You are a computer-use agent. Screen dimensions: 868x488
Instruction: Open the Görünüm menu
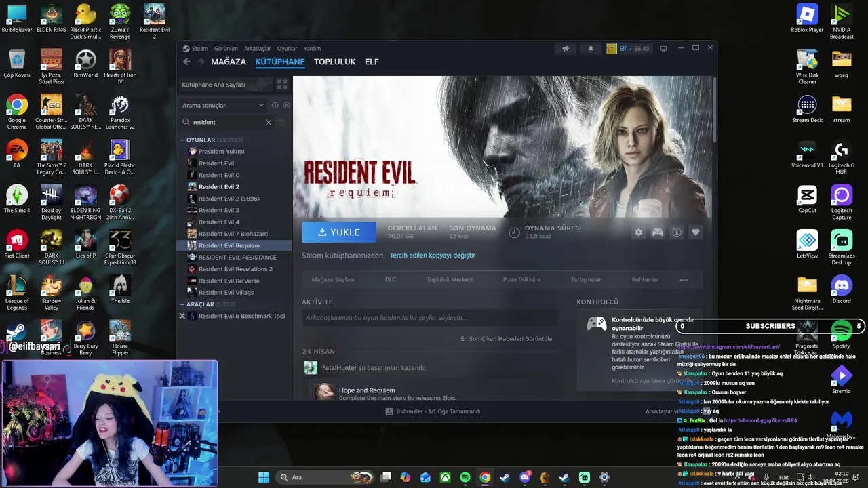(x=226, y=49)
